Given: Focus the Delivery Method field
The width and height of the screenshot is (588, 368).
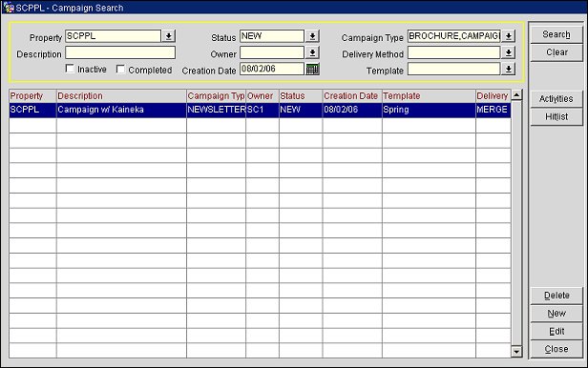Looking at the screenshot, I should 454,52.
